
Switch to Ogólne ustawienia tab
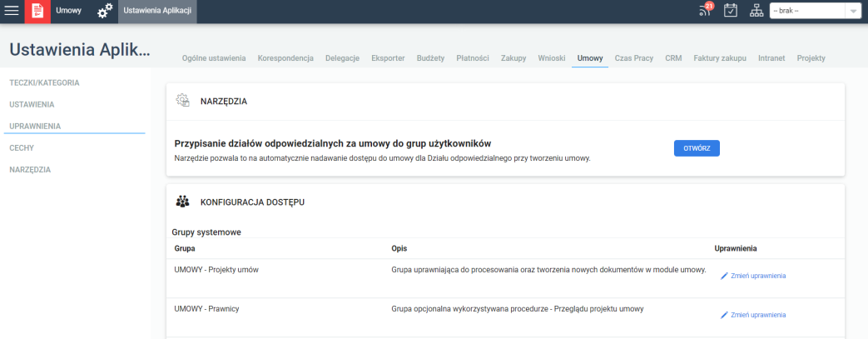point(214,58)
